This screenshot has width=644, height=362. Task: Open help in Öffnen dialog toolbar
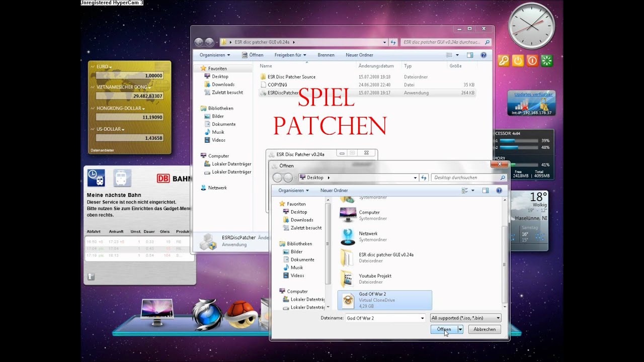(x=499, y=191)
